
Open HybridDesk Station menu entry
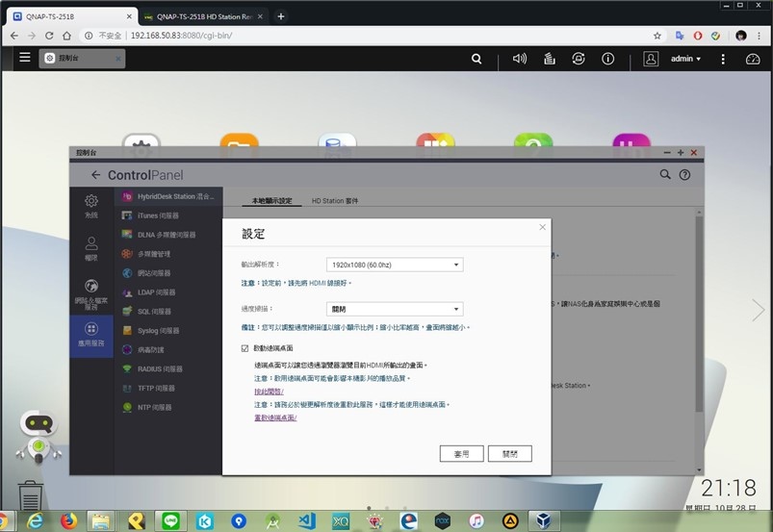click(x=168, y=196)
